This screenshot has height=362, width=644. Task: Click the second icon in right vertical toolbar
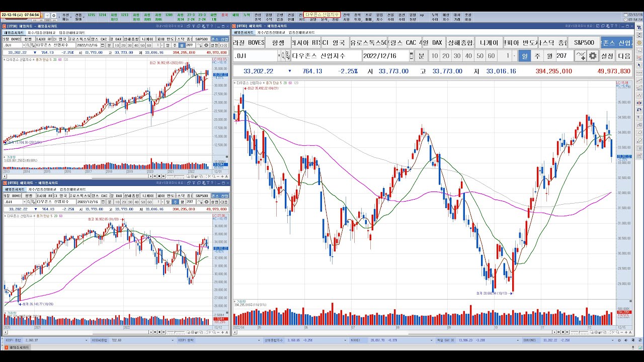click(x=639, y=35)
